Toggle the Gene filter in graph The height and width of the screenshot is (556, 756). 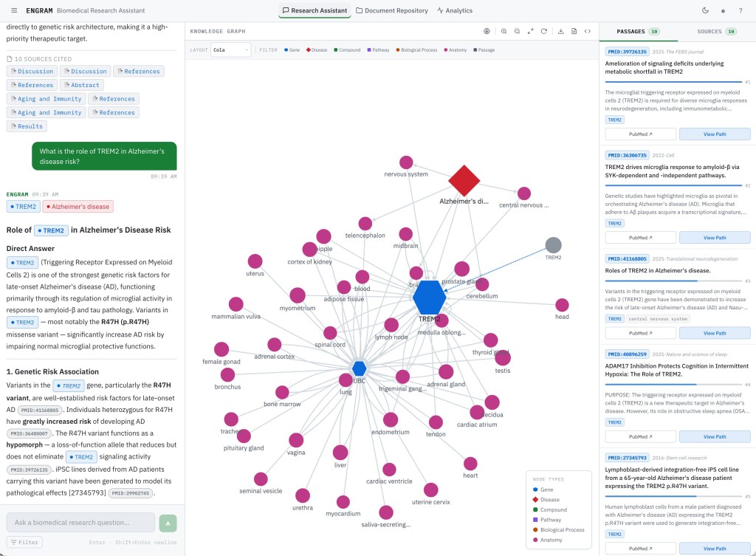click(292, 50)
